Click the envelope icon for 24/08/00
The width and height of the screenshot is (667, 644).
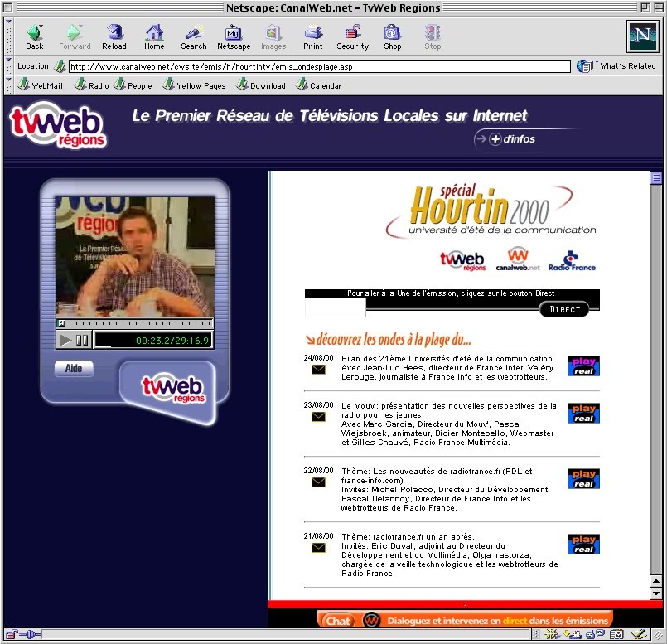click(318, 370)
